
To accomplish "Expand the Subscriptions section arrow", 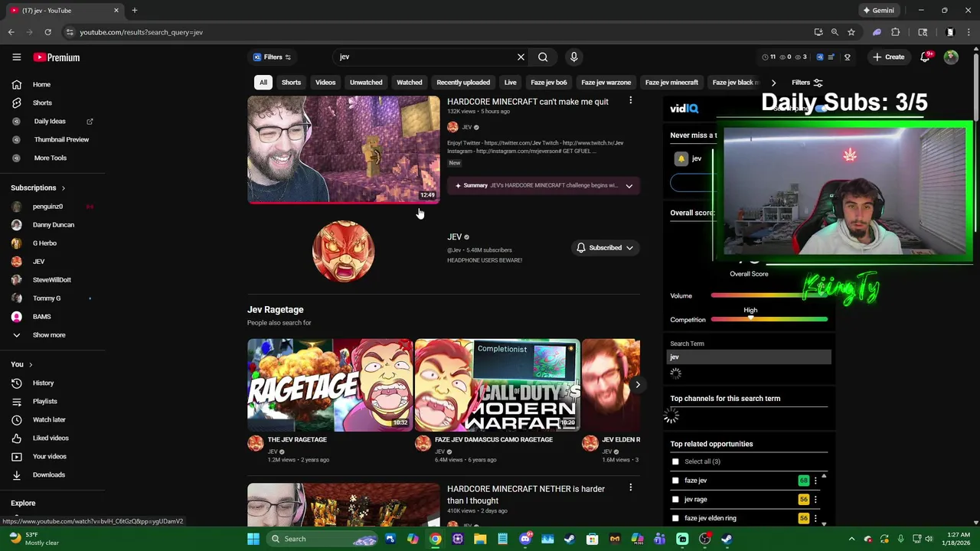I will click(63, 188).
